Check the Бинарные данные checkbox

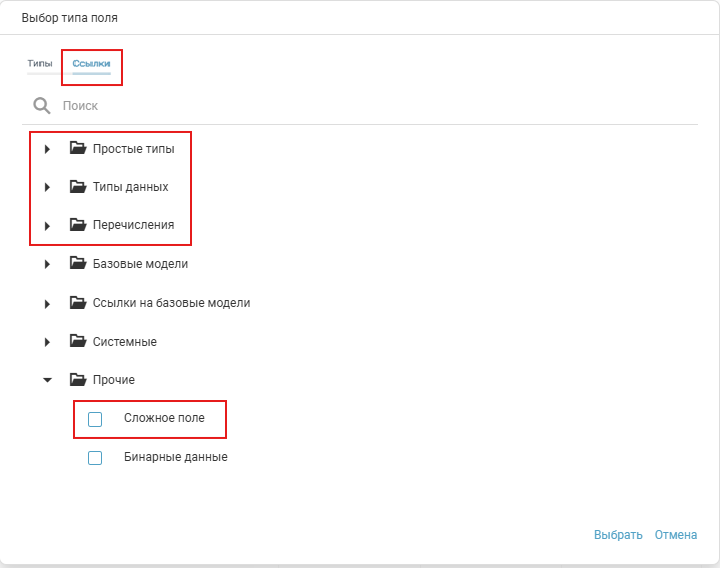point(95,458)
